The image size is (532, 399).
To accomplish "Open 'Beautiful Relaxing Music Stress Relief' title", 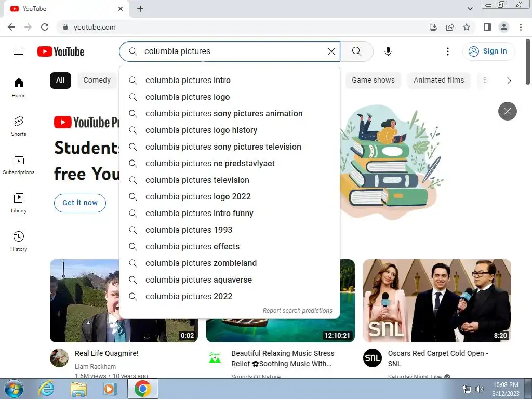I will click(x=283, y=358).
